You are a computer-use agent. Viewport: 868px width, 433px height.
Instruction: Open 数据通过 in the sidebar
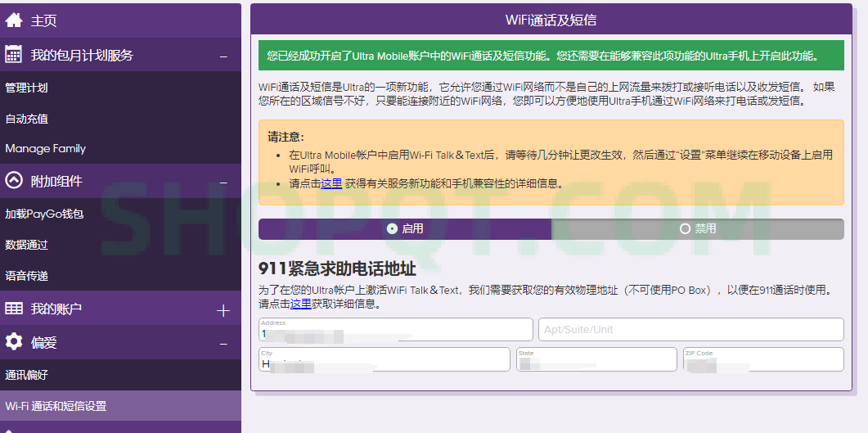[26, 245]
